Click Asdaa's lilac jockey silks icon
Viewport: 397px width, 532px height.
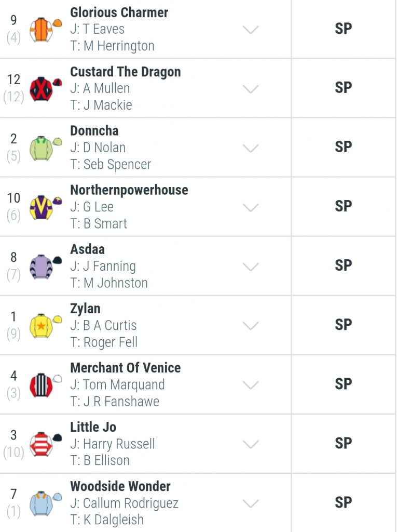coord(46,267)
